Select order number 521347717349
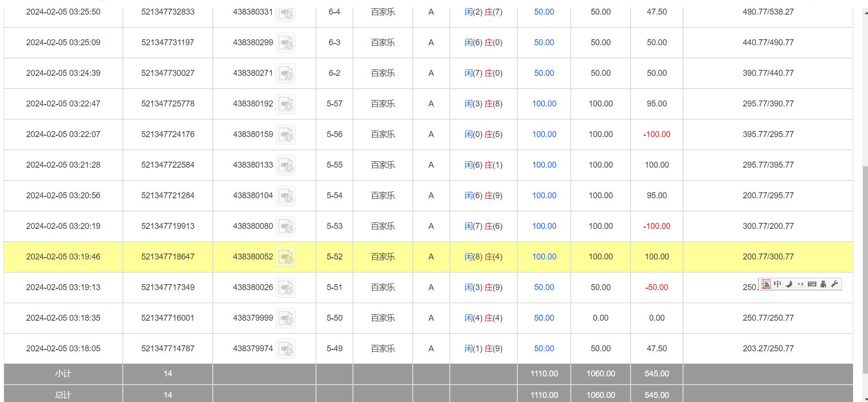The image size is (868, 402). (x=168, y=287)
